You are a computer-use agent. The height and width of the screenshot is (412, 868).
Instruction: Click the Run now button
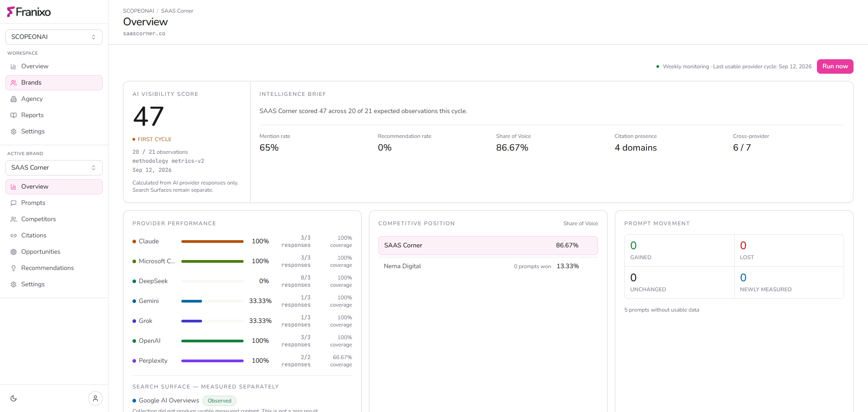pyautogui.click(x=835, y=66)
